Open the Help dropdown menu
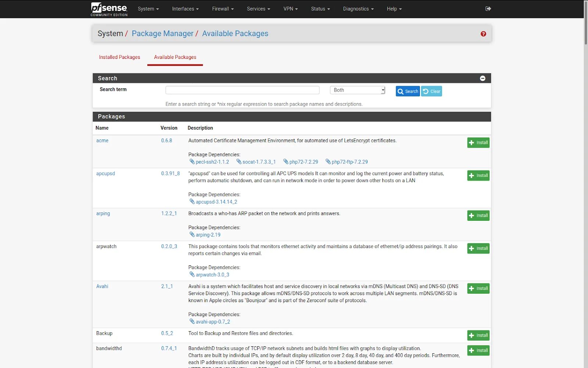The width and height of the screenshot is (588, 368). point(394,9)
